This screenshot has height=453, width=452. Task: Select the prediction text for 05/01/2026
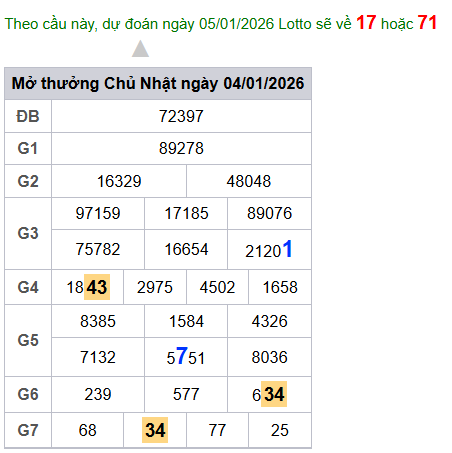[221, 23]
